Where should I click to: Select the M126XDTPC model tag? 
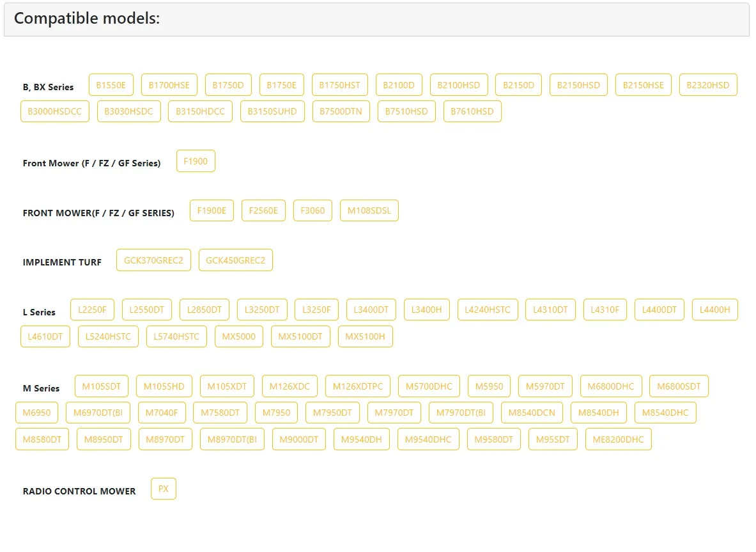click(358, 386)
